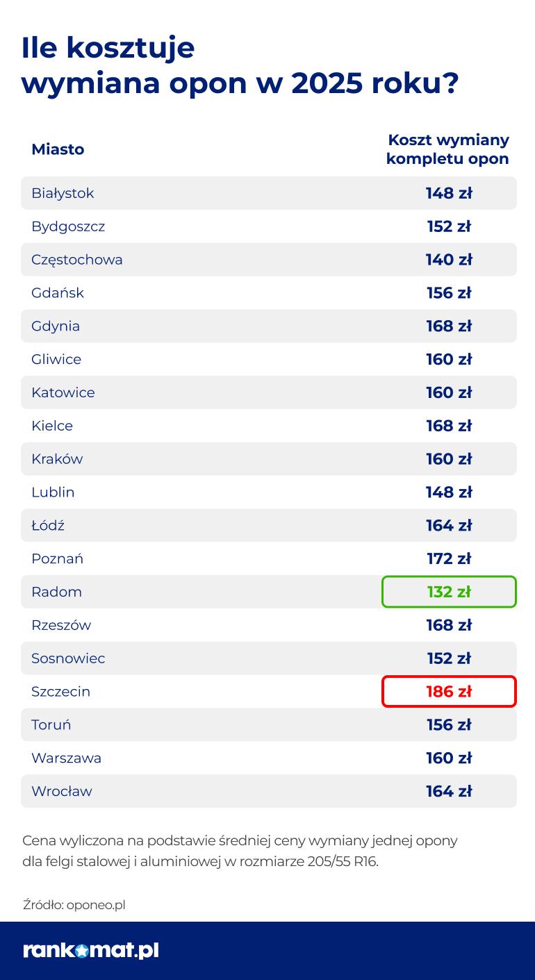Click the rankomat.pl logo
The image size is (535, 980).
[91, 950]
